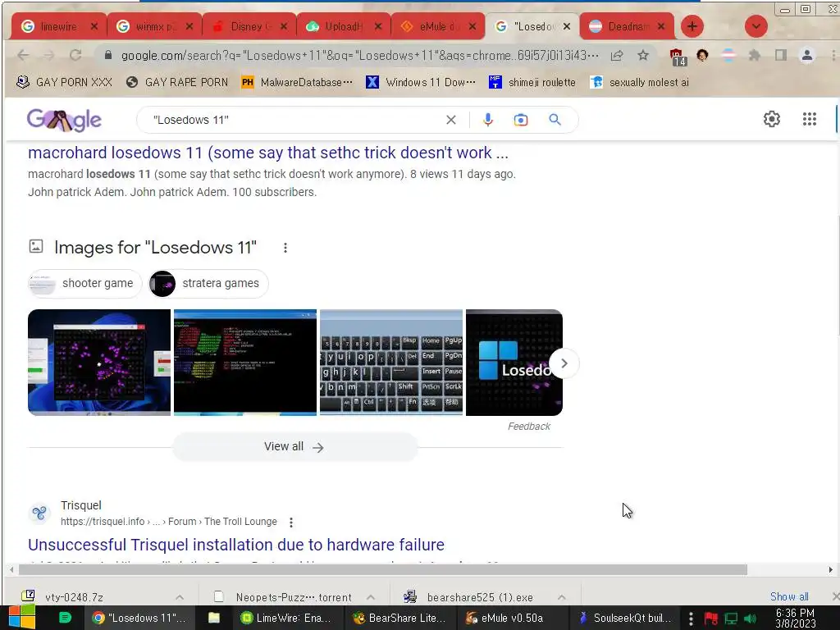Click in the Google search field
Viewport: 840px width, 630px height.
coord(294,120)
